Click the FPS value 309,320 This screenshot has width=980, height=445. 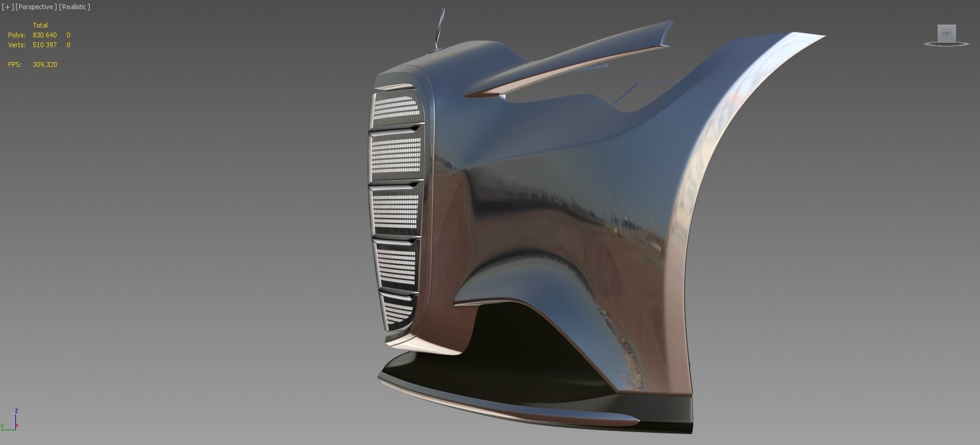45,64
